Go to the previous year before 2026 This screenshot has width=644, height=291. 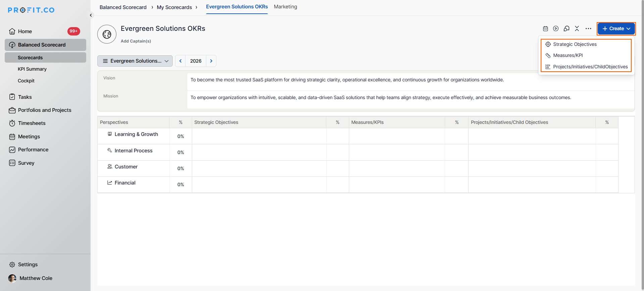[x=180, y=61]
